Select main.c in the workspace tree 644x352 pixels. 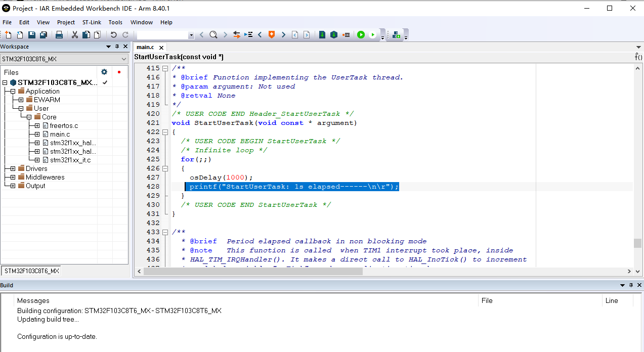[60, 135]
